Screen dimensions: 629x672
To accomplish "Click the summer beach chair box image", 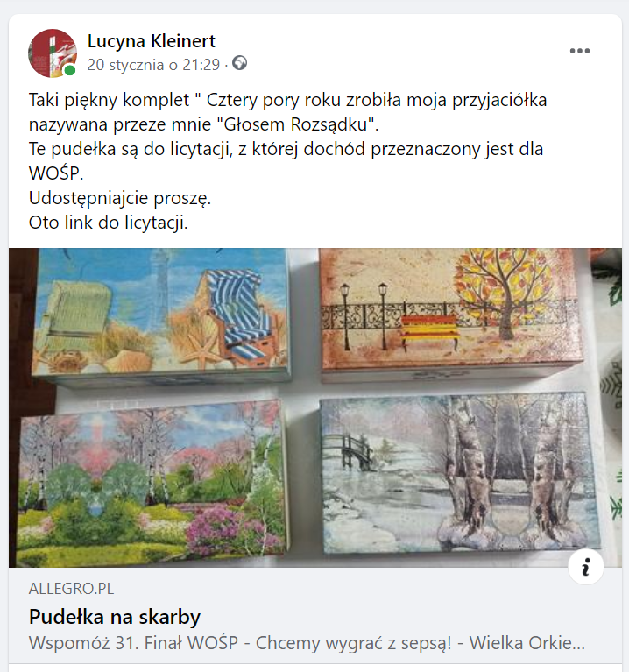I will (x=160, y=315).
